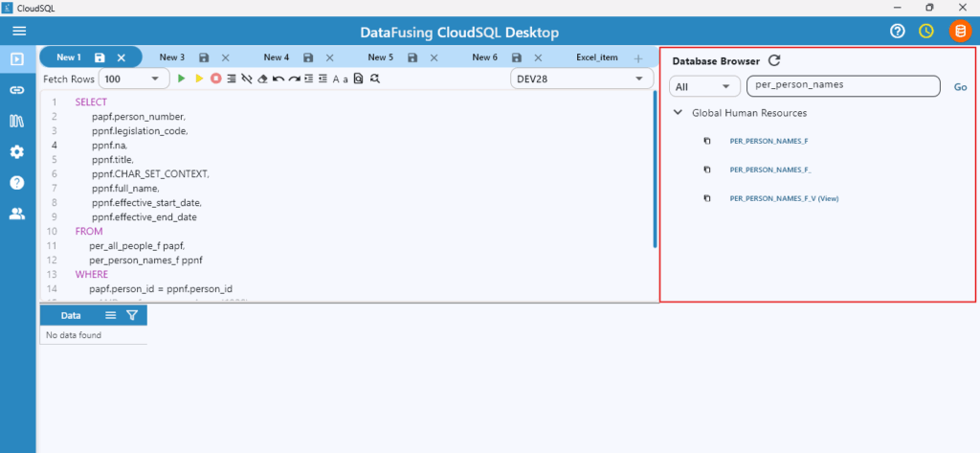Save the New 6 tab
The image size is (980, 453).
pos(516,57)
